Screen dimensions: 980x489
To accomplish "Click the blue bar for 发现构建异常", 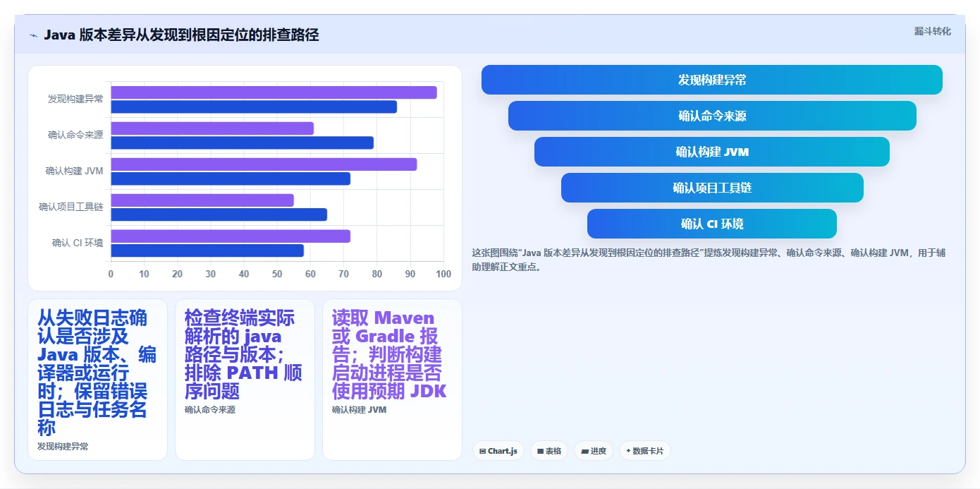I will (254, 107).
